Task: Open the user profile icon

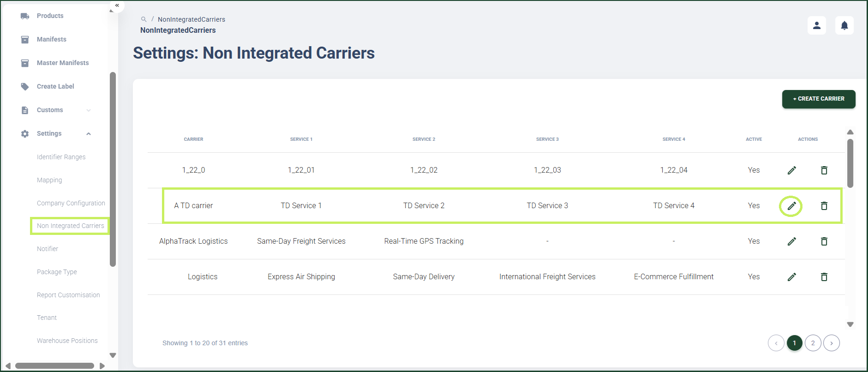Action: coord(816,25)
